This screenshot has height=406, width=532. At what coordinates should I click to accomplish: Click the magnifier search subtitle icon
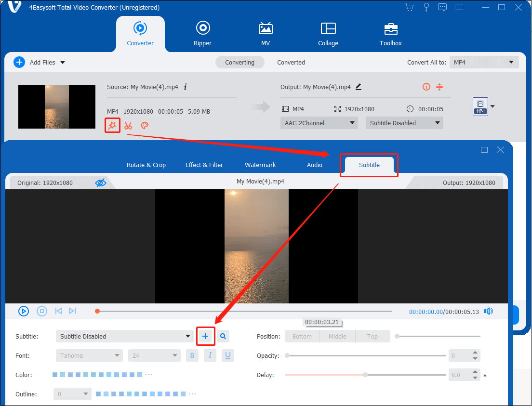click(x=223, y=336)
